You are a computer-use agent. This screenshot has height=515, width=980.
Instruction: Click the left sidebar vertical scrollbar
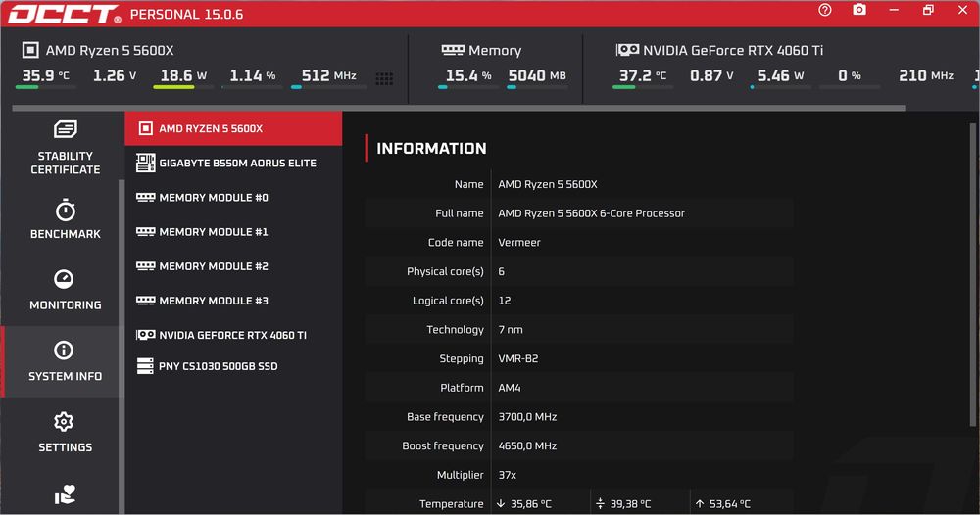122,347
